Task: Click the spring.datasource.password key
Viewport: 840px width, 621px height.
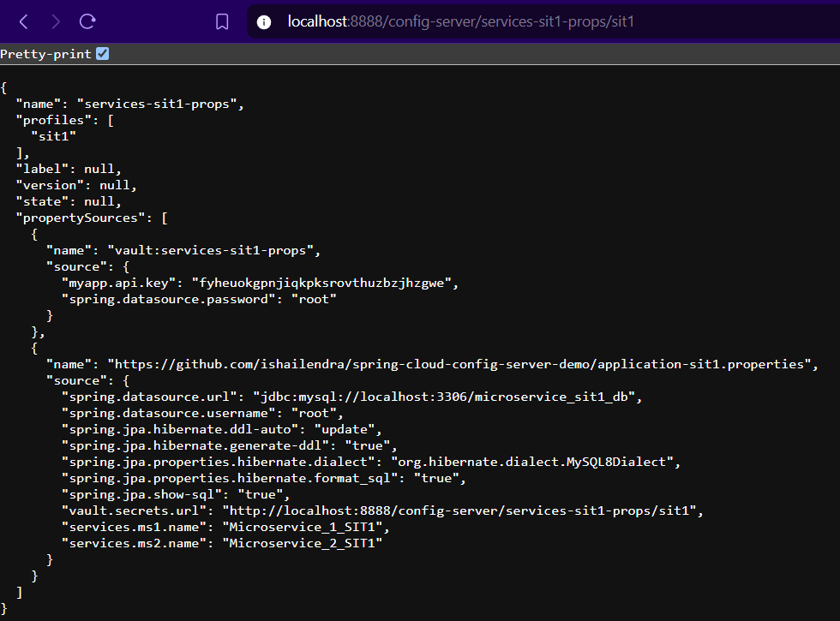Action: coord(168,299)
